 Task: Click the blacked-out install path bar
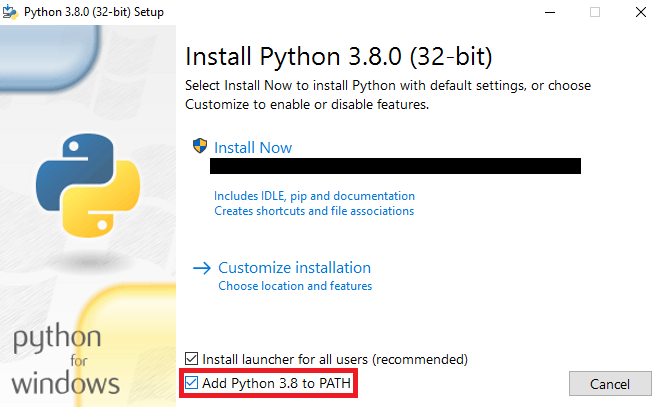pyautogui.click(x=395, y=166)
